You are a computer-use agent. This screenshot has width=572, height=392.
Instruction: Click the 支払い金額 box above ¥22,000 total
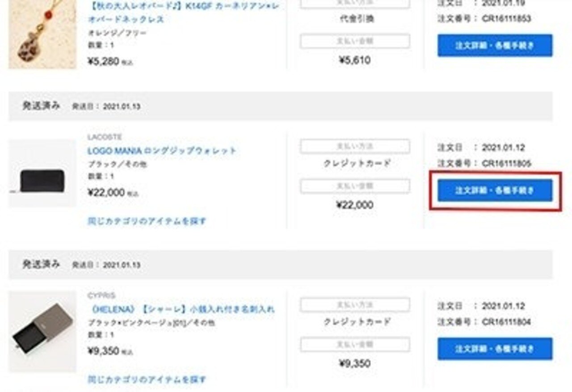355,186
